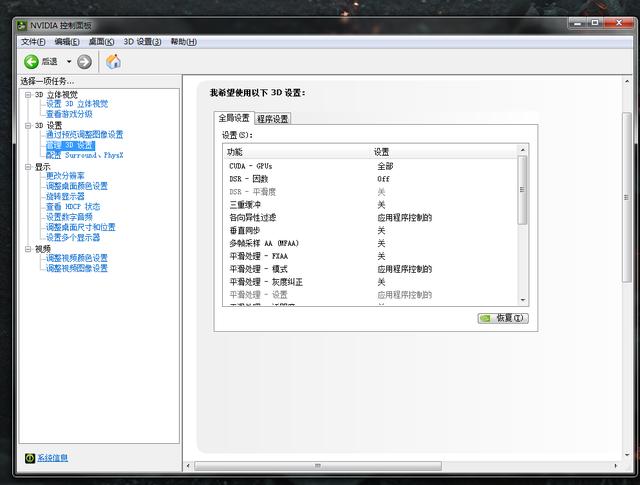
Task: Select the DSR - 因数 setting row
Action: (x=370, y=179)
